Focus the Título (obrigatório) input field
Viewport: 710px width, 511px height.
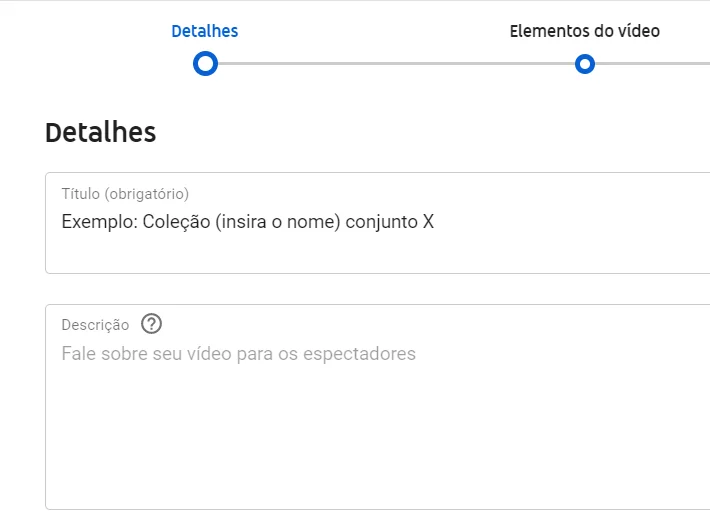click(378, 223)
